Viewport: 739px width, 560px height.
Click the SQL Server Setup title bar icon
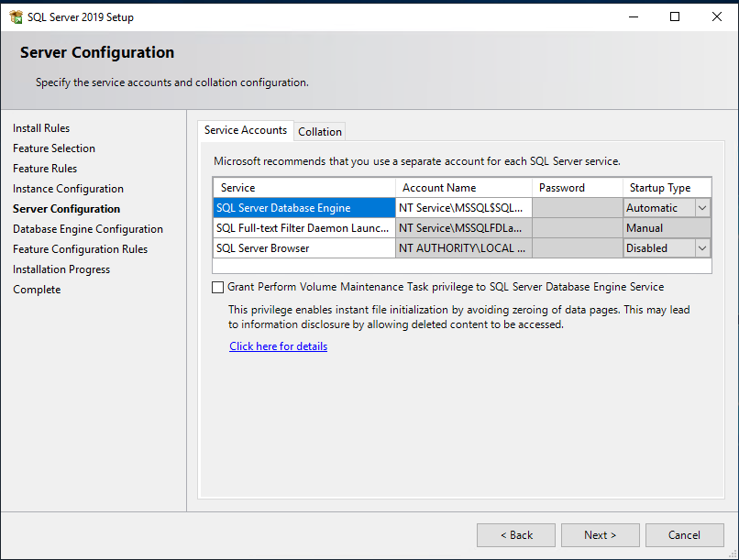16,16
